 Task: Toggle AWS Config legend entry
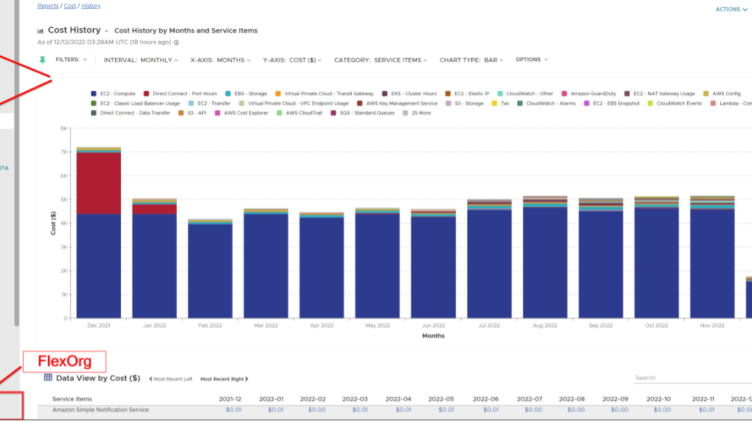(x=722, y=94)
